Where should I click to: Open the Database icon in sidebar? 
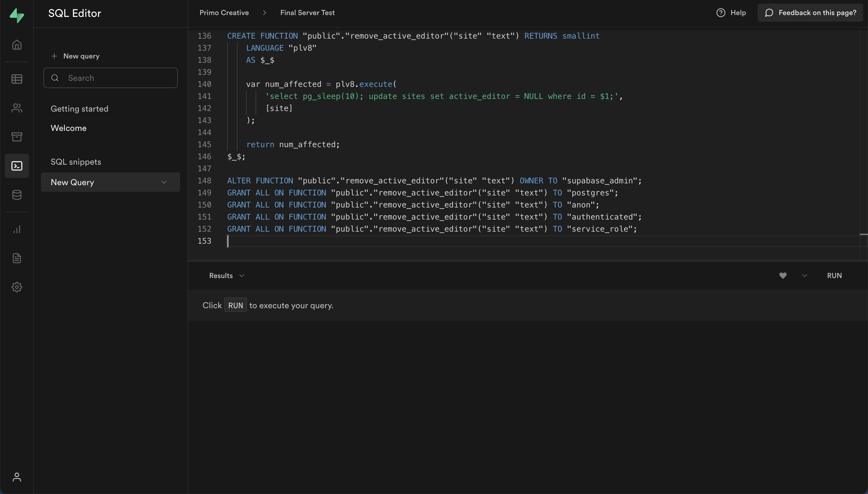pos(17,195)
